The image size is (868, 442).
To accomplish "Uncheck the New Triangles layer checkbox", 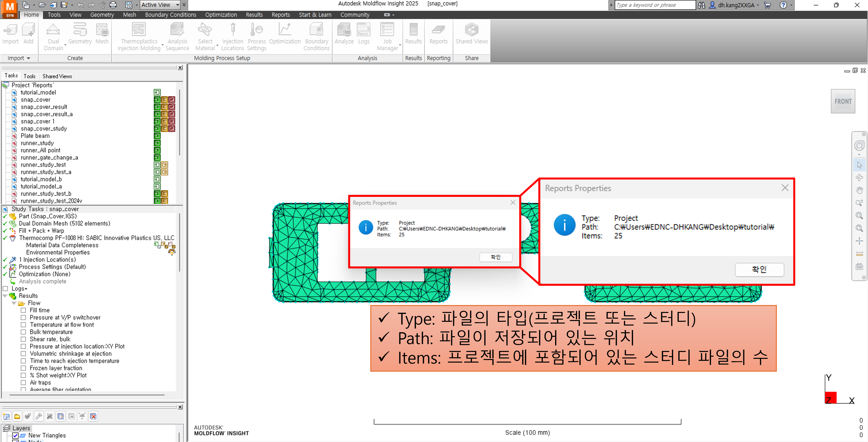I will coord(16,436).
